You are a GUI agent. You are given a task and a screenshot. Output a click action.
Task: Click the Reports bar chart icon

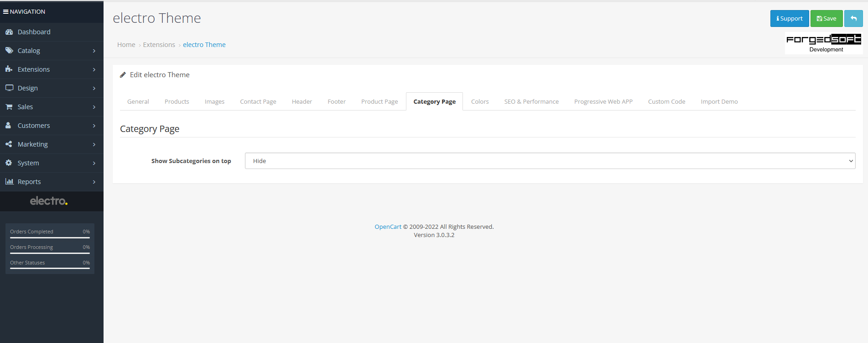[9, 181]
